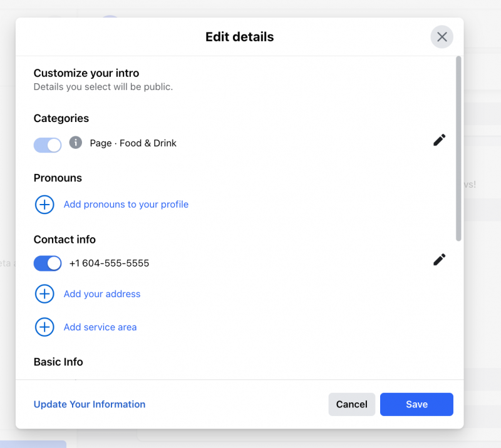
Task: Click the dialog's vertical scrollbar
Action: 458,148
